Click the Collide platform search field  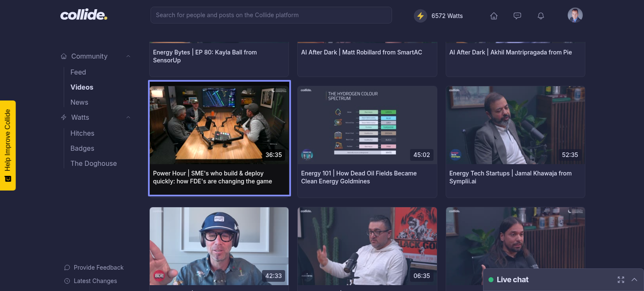tap(271, 15)
